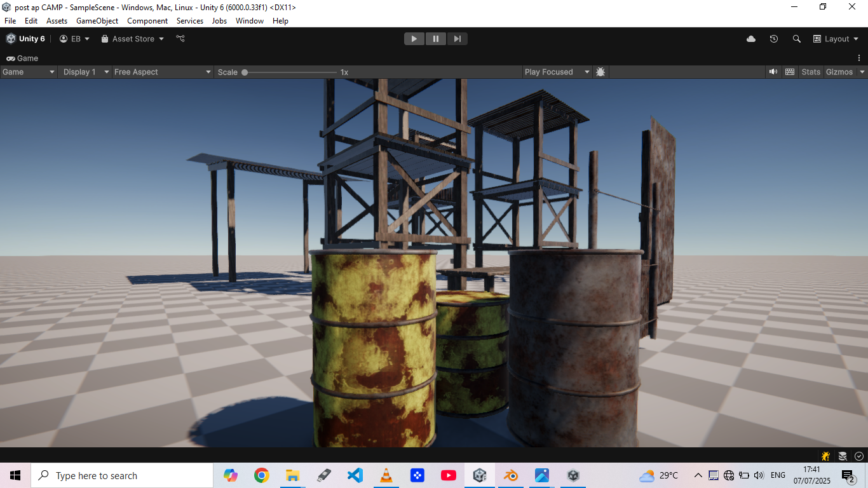Open the volume speaker tray icon
The width and height of the screenshot is (868, 488).
[x=758, y=475]
